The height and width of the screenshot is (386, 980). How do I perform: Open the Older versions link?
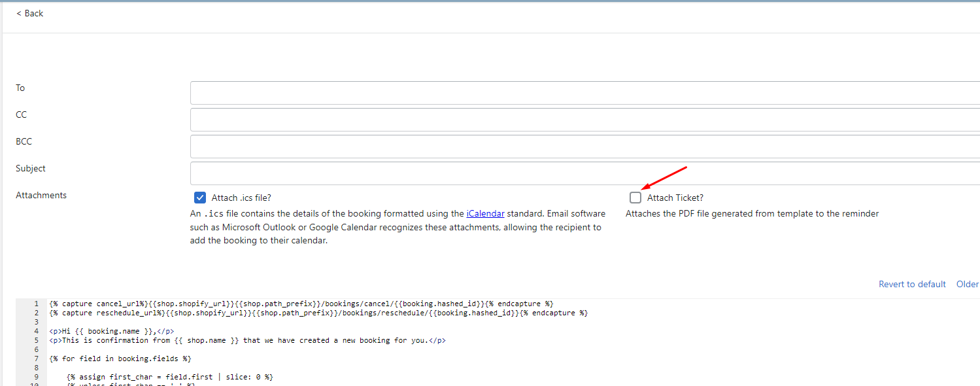point(968,284)
